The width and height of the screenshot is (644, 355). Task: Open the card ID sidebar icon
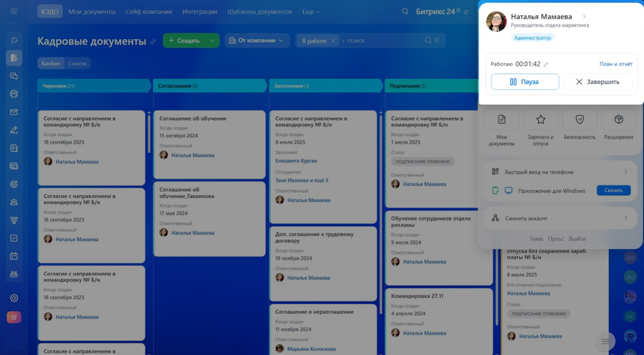[x=14, y=166]
